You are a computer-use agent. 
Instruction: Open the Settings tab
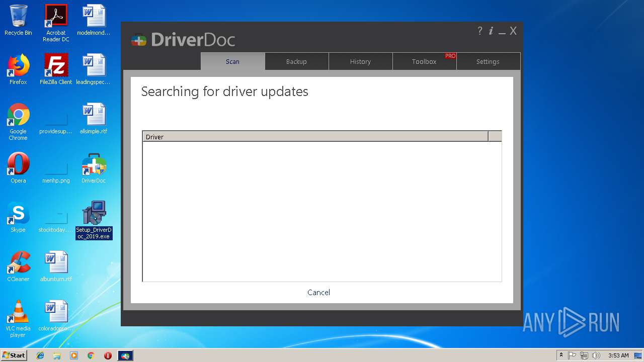pyautogui.click(x=488, y=61)
